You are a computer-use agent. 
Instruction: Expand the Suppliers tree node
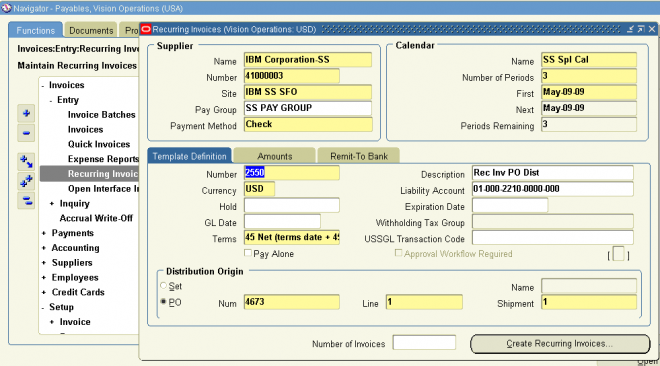click(x=44, y=263)
